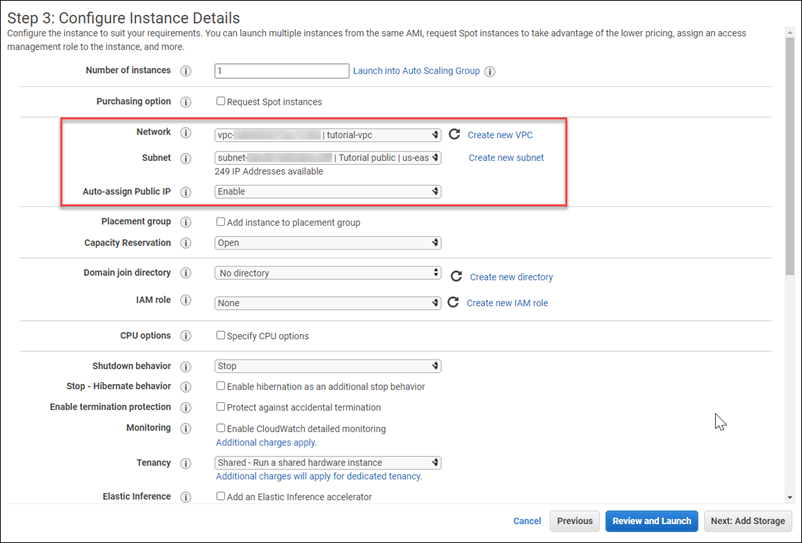
Task: Click the refresh icon next to IAM role
Action: click(453, 303)
